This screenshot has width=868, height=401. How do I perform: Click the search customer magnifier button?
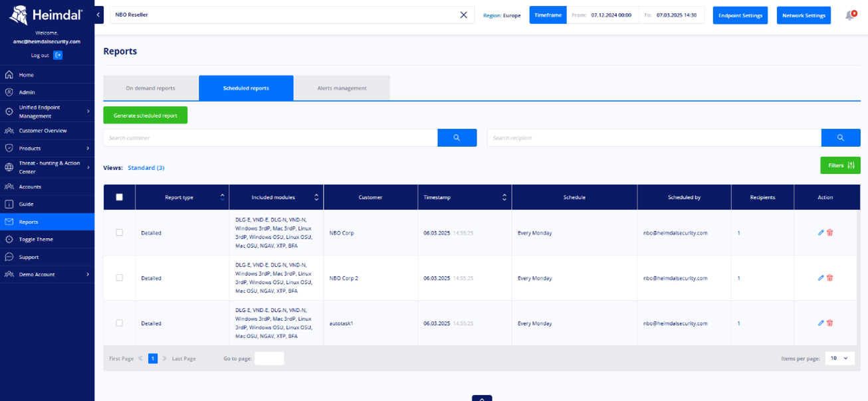457,137
